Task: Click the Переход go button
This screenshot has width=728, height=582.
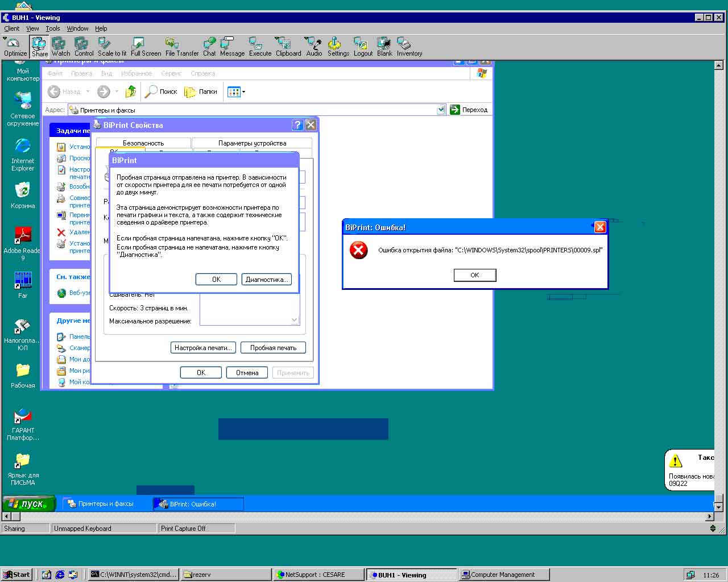Action: tap(469, 110)
